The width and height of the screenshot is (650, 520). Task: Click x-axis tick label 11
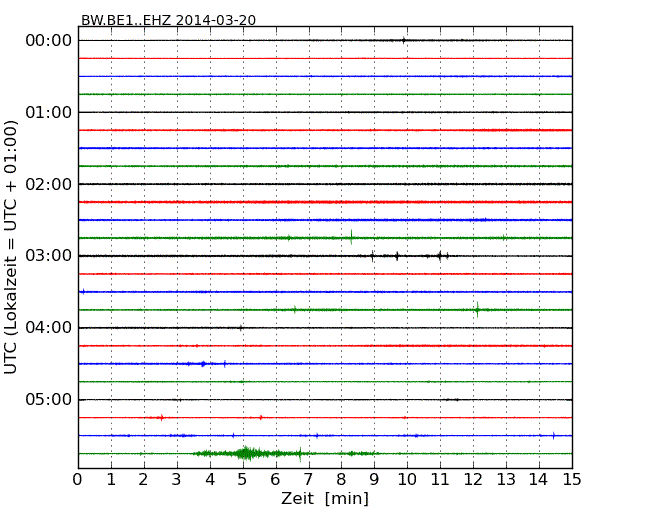[440, 480]
